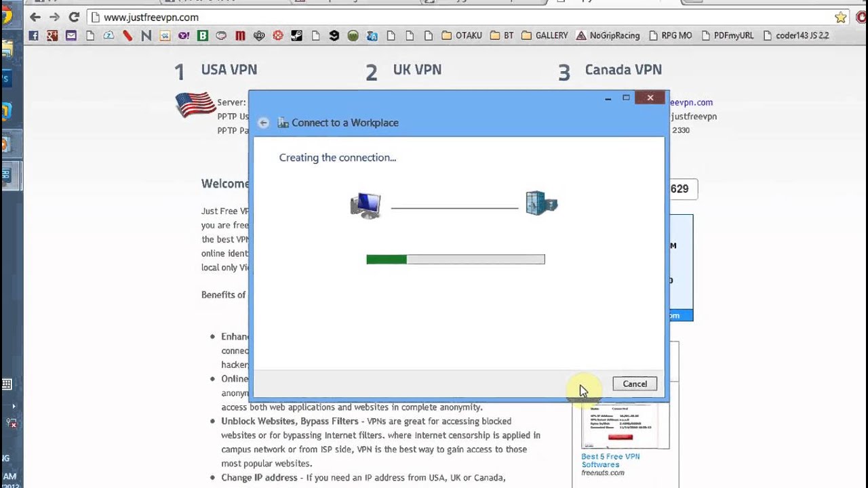868x488 pixels.
Task: Reload the justfreevpn page
Action: [75, 17]
